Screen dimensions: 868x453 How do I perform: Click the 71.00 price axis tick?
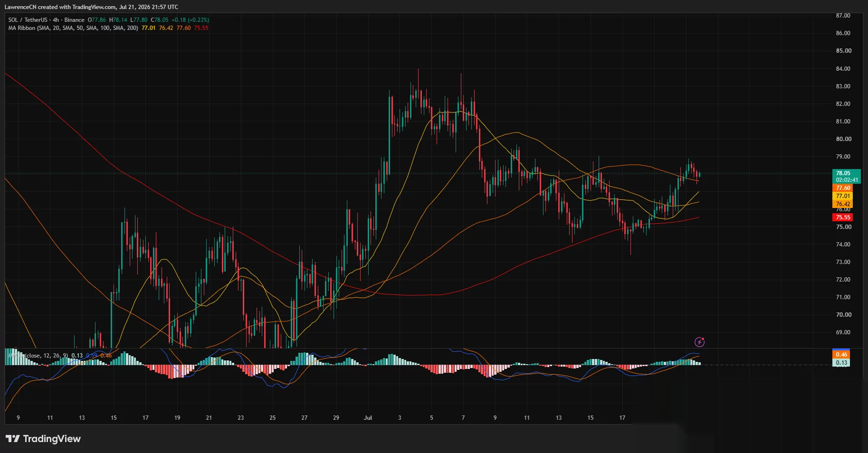[843, 297]
